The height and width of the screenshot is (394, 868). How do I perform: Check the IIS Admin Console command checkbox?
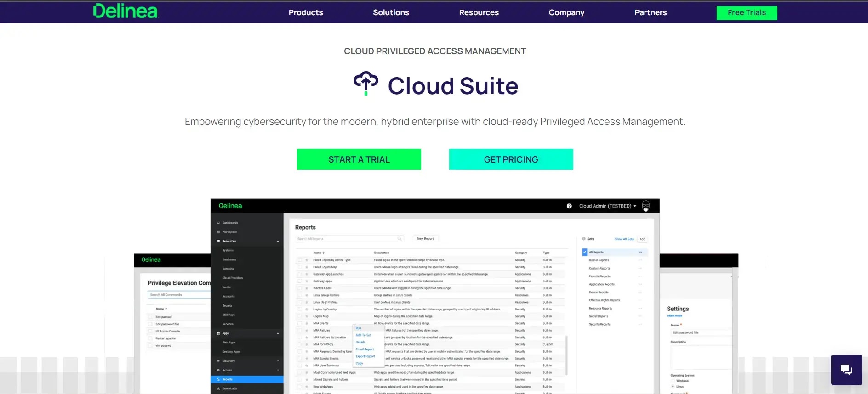150,331
